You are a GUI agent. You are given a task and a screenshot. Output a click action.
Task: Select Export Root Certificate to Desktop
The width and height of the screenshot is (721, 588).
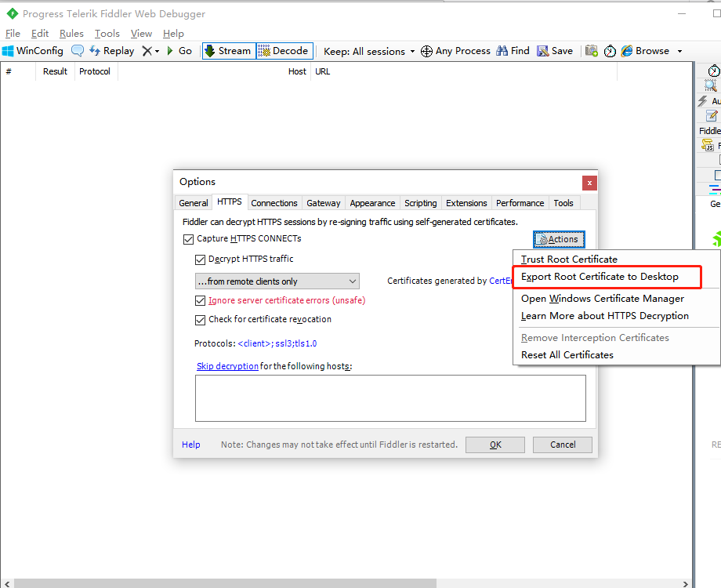coord(600,277)
